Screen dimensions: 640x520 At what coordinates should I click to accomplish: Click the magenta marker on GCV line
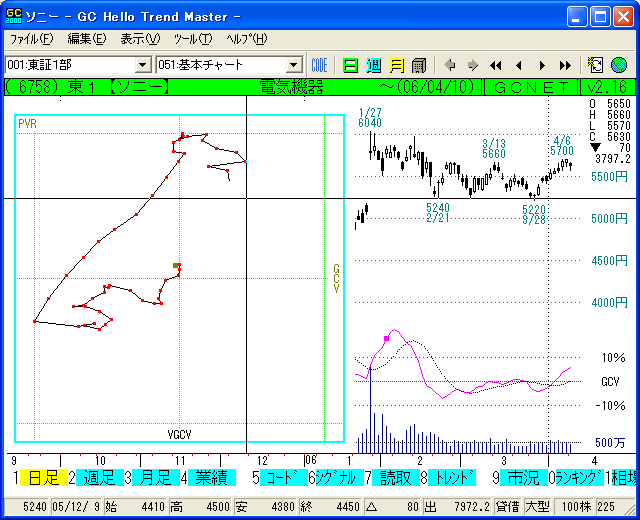(x=387, y=338)
